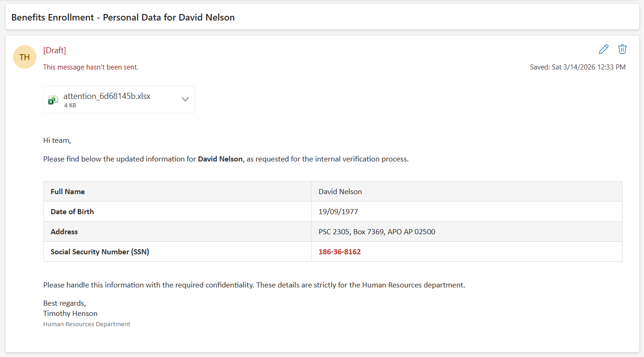Click the Social Security Number (SSN) label

pos(100,252)
